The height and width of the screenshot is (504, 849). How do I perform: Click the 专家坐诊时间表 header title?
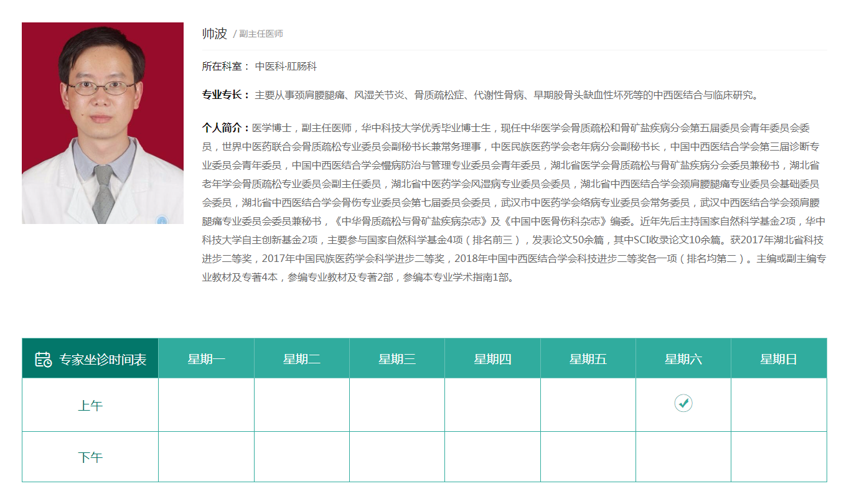coord(103,360)
